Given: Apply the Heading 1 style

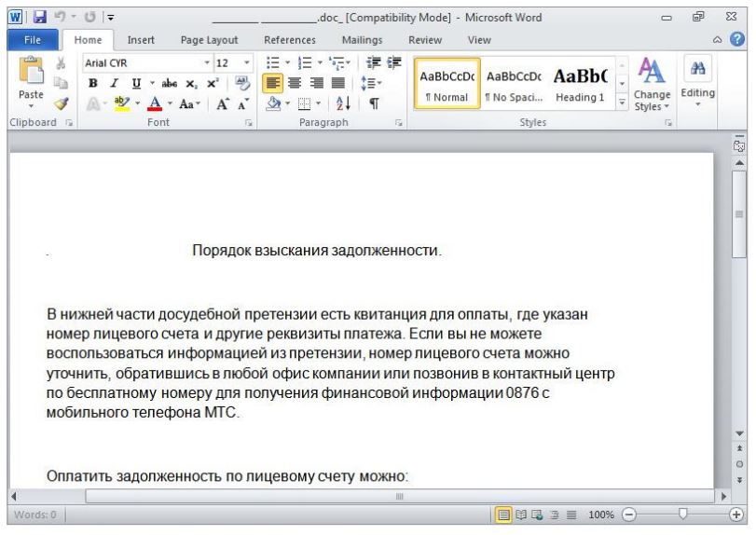Looking at the screenshot, I should (580, 85).
